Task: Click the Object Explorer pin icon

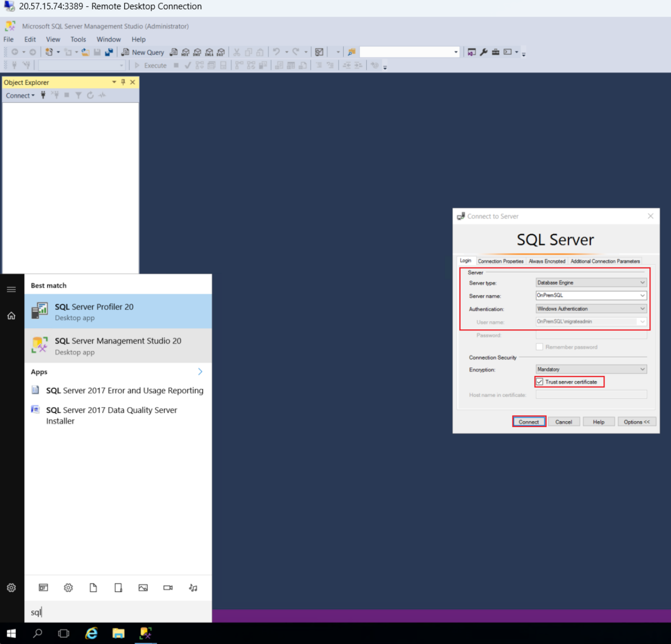Action: coord(123,82)
